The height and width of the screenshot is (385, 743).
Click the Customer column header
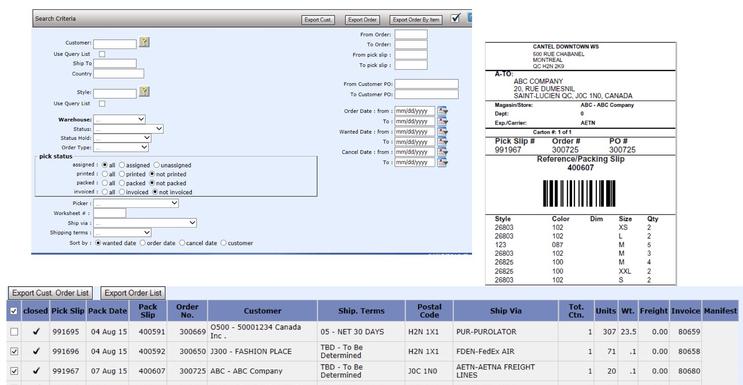[x=263, y=311]
